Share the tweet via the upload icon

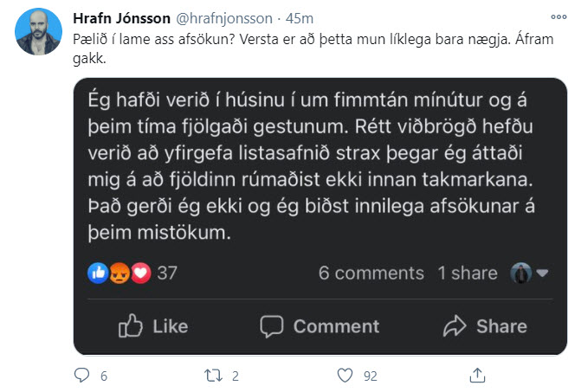coord(477,376)
